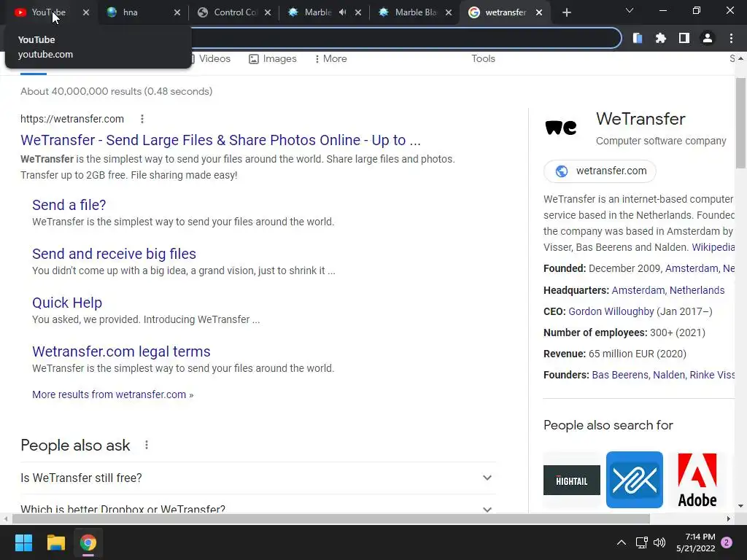Screen dimensions: 747x560
Task: Switch to the wetransfer search tab
Action: [505, 12]
